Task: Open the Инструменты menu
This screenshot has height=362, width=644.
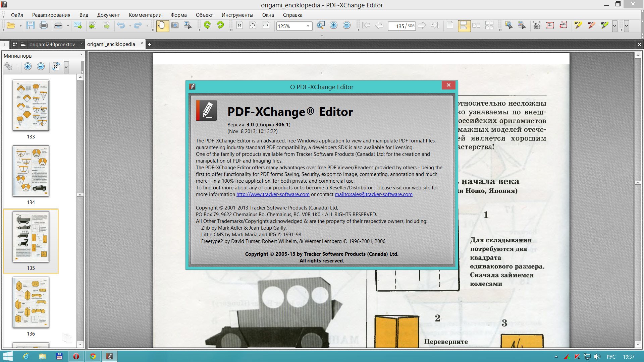Action: [237, 15]
